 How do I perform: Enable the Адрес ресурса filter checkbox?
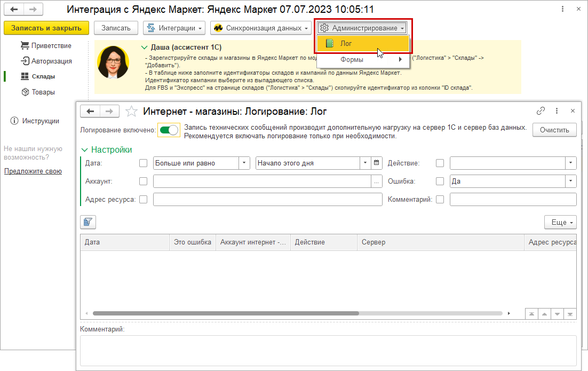pyautogui.click(x=143, y=200)
